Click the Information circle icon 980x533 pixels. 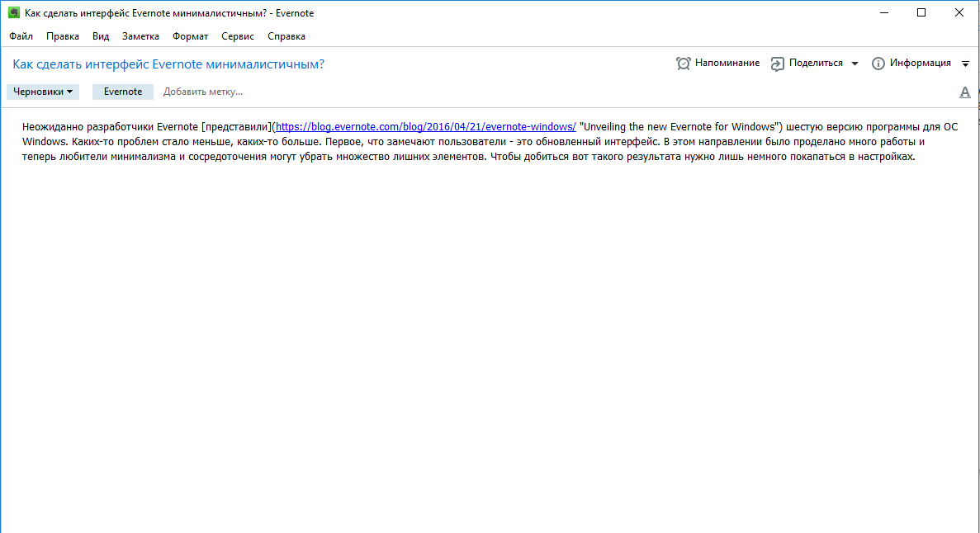click(x=878, y=64)
